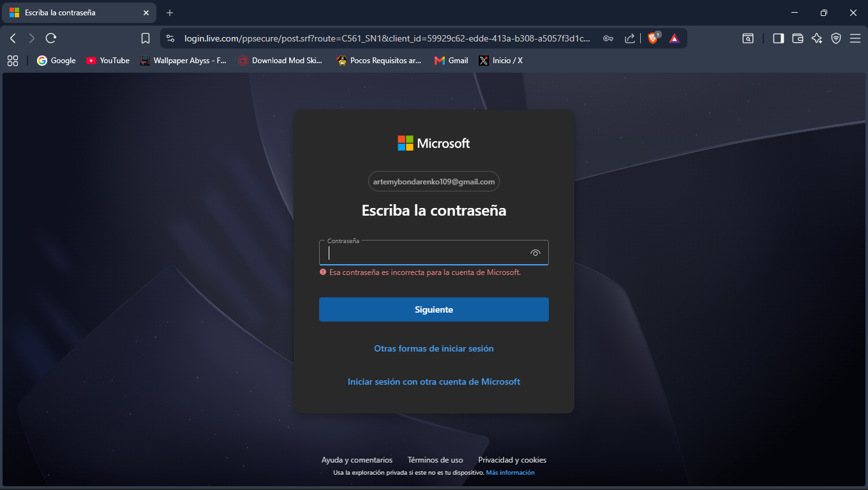Reload the current page
868x490 pixels.
tap(51, 38)
